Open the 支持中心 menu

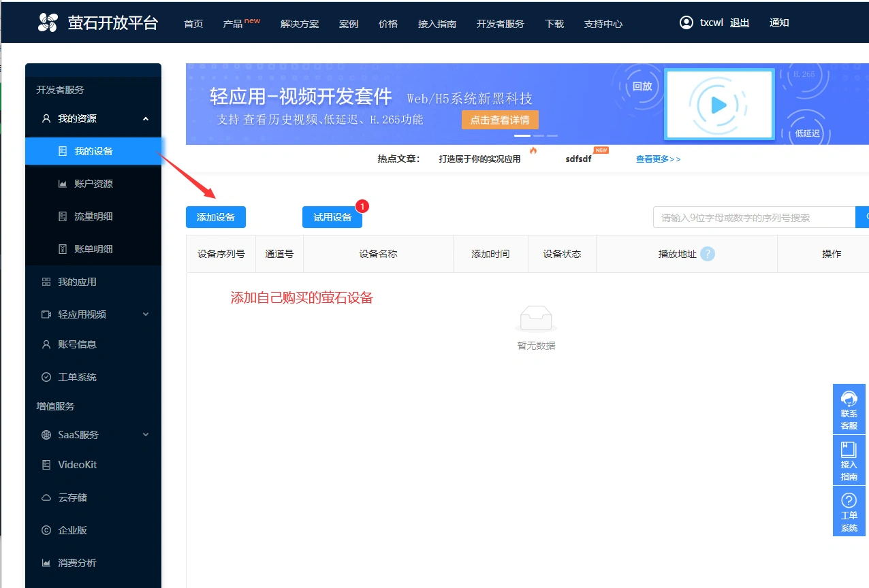603,23
